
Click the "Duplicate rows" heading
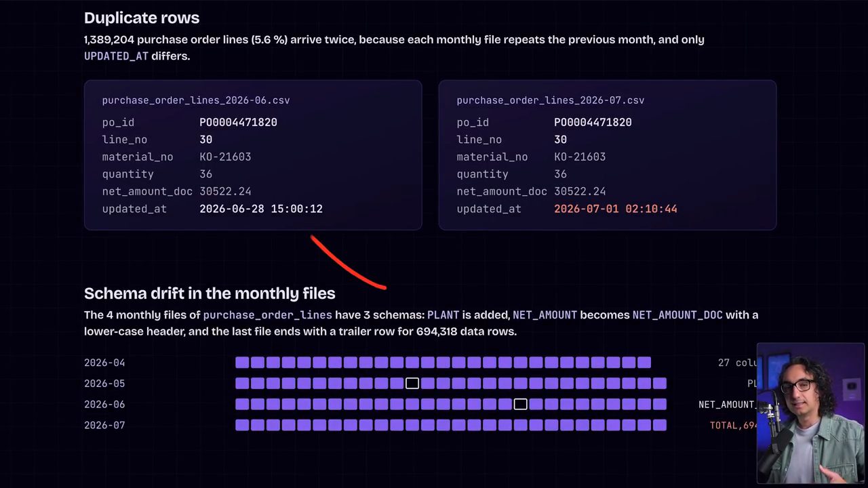(x=142, y=18)
